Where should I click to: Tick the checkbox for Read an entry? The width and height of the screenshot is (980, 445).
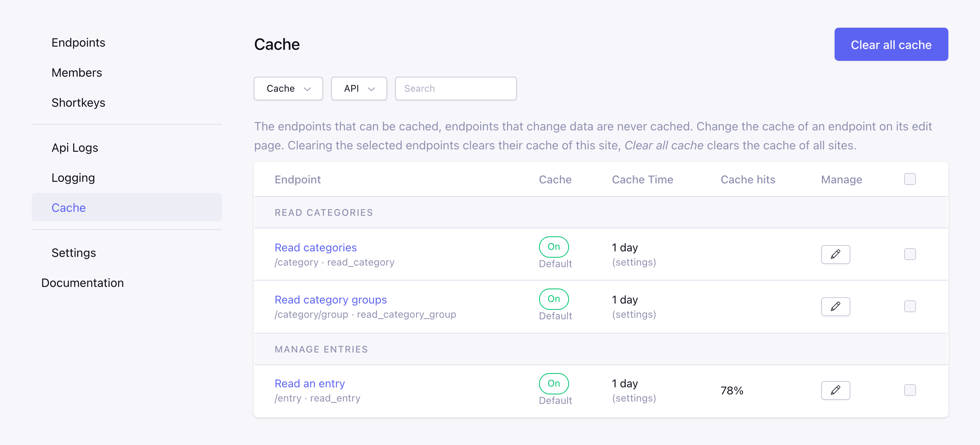point(910,390)
